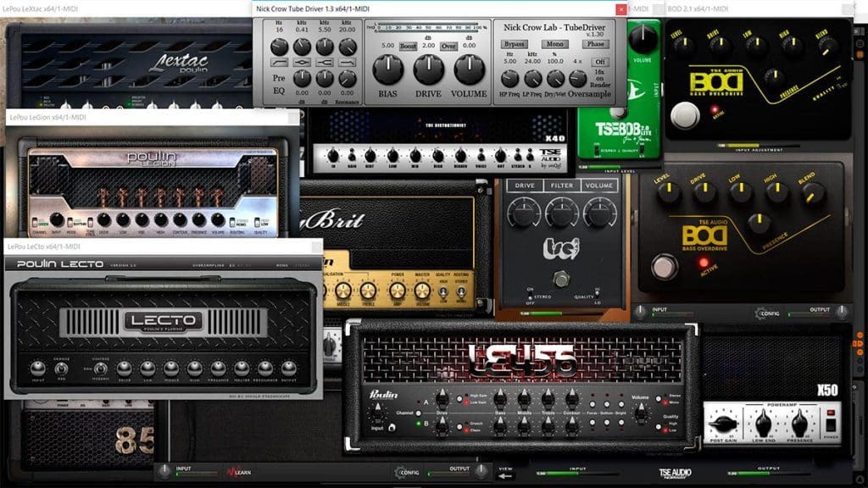This screenshot has width=868, height=488.
Task: Toggle the Stereo switch on the LCI pedal
Action: coord(530,297)
